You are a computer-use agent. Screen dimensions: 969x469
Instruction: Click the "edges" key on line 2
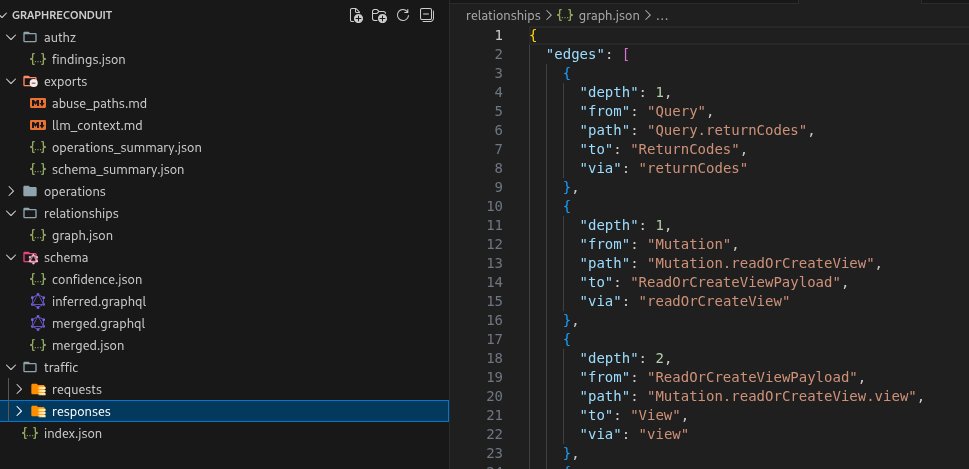coord(575,54)
